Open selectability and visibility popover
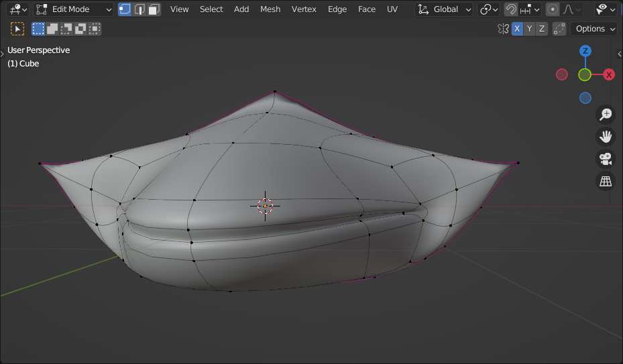This screenshot has height=364, width=623. click(605, 9)
